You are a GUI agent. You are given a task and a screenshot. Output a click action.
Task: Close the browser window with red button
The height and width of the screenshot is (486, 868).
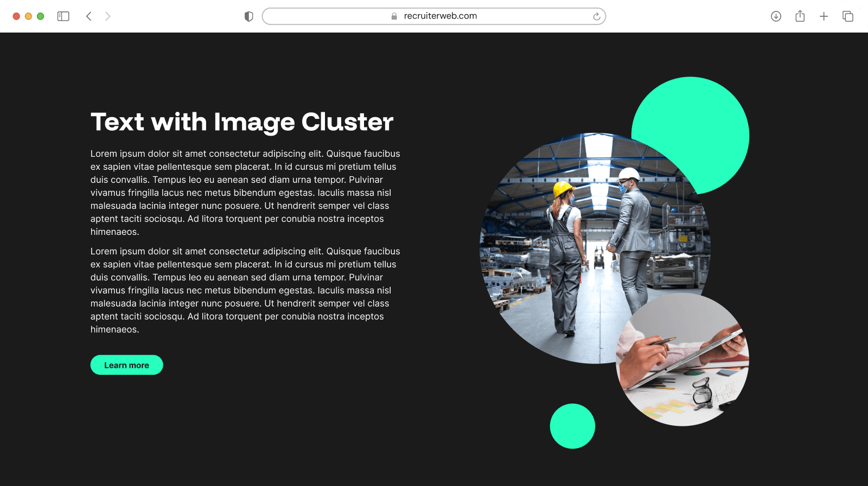(x=16, y=16)
